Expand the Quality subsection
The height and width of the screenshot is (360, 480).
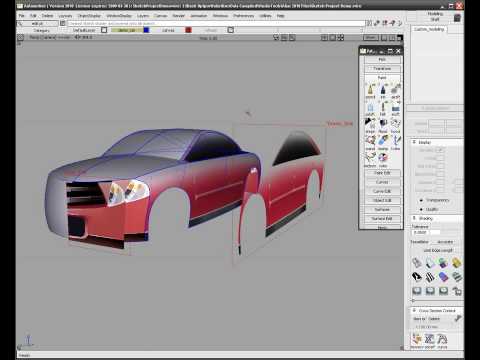coord(421,209)
